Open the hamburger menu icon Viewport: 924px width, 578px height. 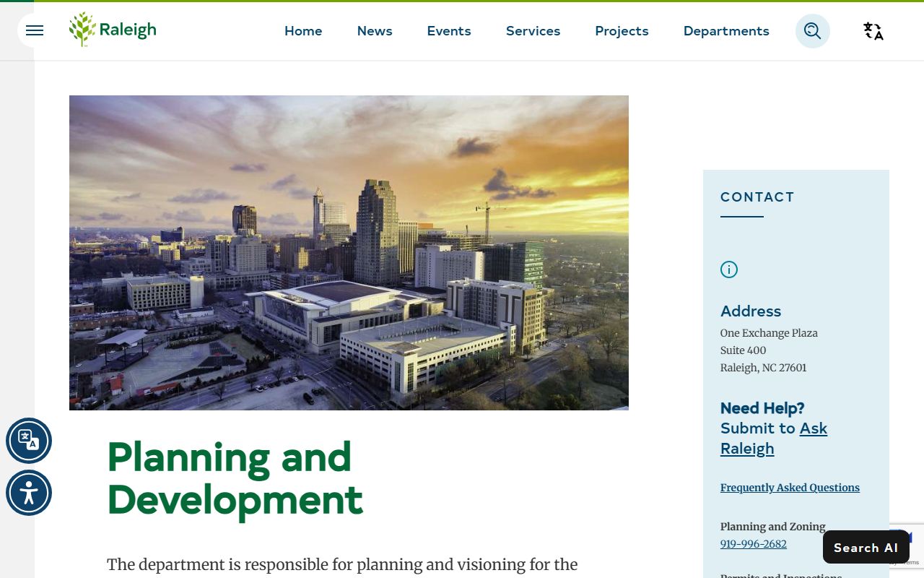click(35, 30)
